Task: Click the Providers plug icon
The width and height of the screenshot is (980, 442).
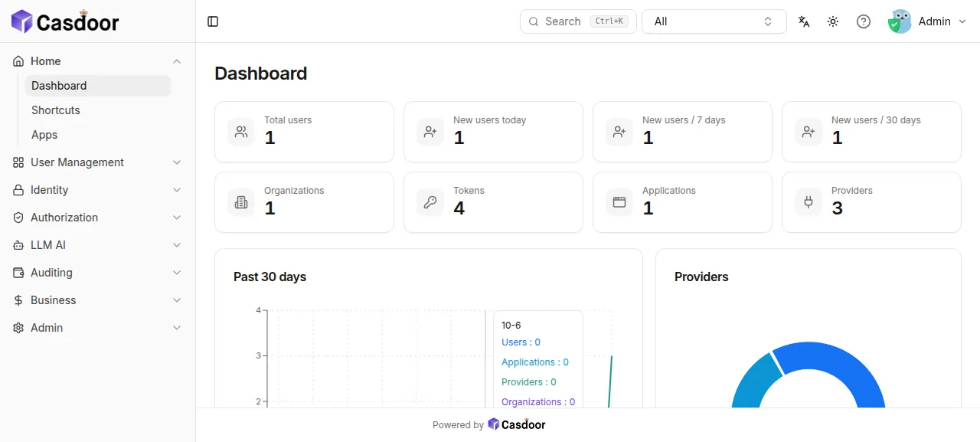Action: [808, 202]
